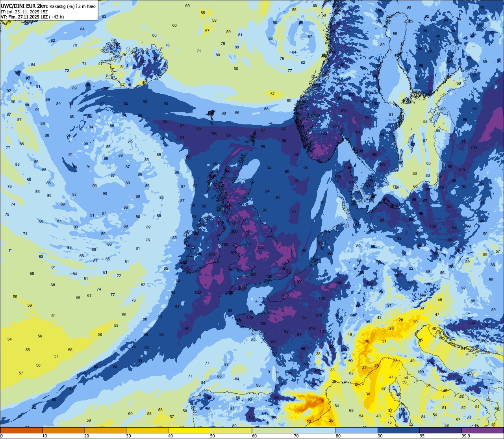Viewport: 504px width, 439px height.
Task: Click the map value "73" west of Iceland
Action: (67, 71)
